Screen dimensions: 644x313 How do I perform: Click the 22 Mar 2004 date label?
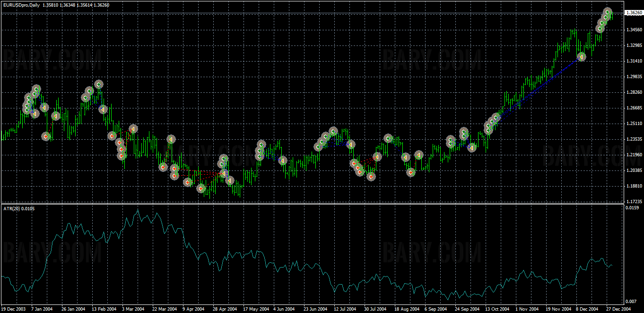click(x=164, y=309)
